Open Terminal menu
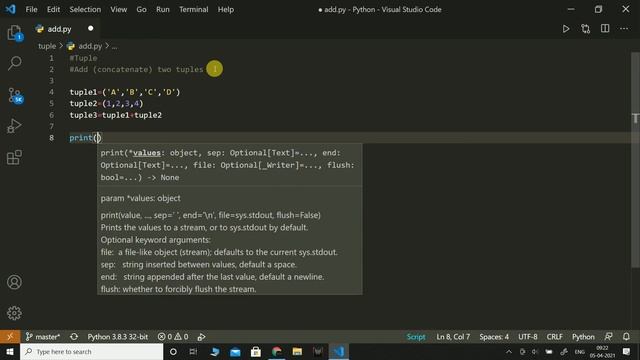 [x=193, y=9]
